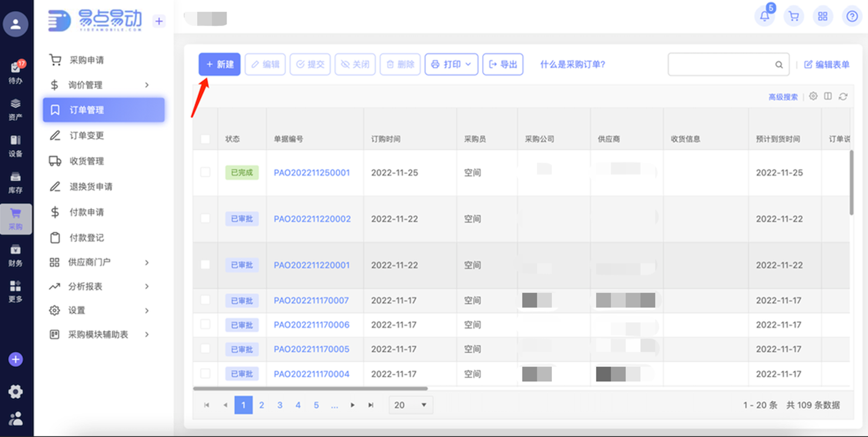This screenshot has width=868, height=437.
Task: Expand the 设置 submenu
Action: coord(147,310)
